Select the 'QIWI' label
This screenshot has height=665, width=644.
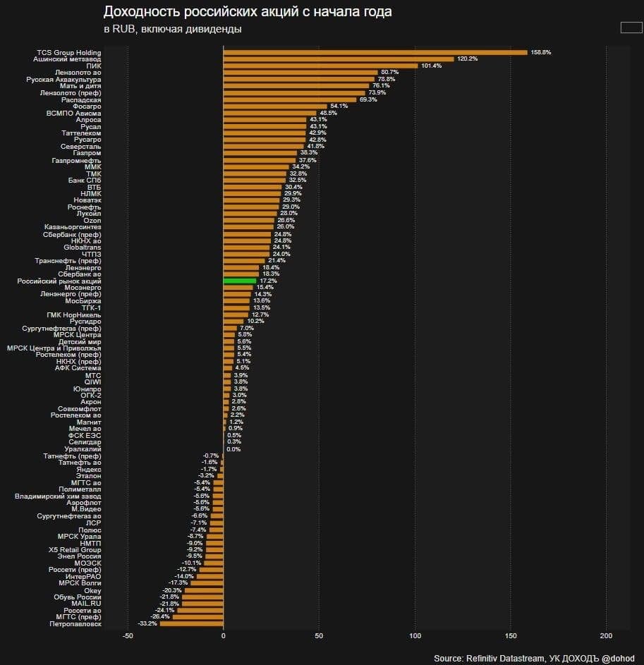click(x=92, y=382)
